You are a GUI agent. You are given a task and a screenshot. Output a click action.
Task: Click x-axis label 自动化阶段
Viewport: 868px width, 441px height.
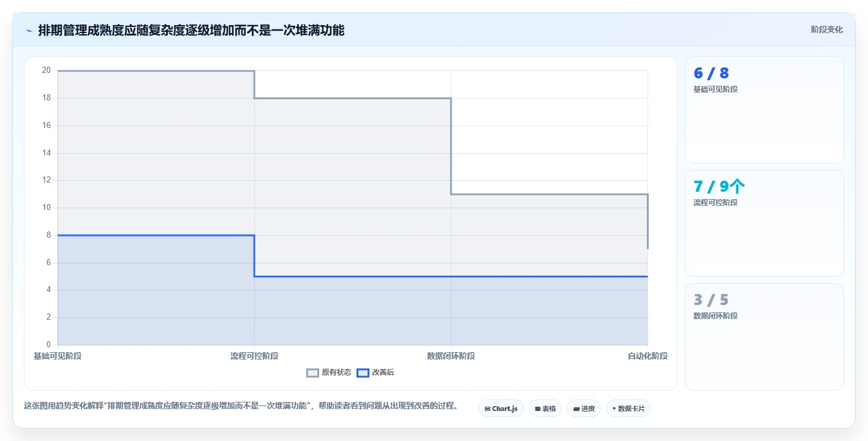click(x=647, y=356)
